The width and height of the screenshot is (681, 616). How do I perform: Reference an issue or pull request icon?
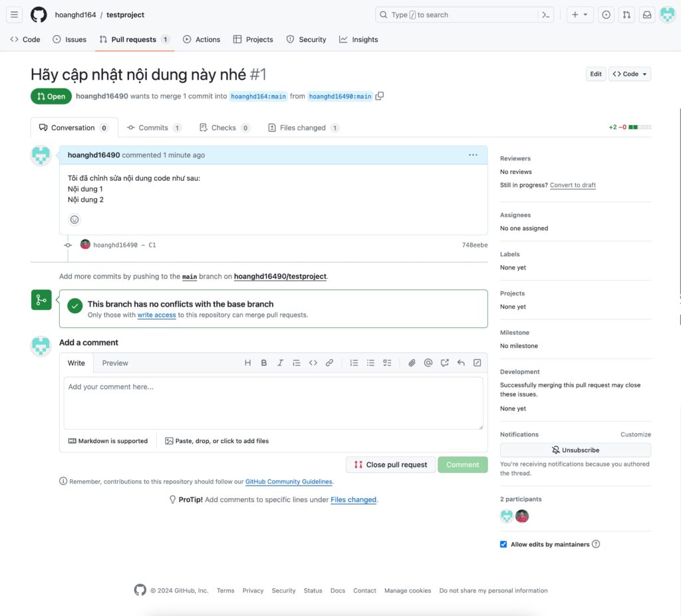(x=444, y=363)
